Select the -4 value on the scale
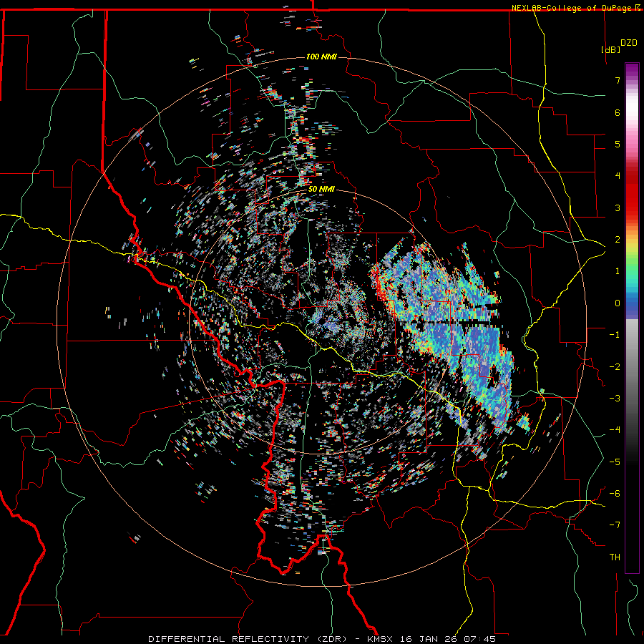Image resolution: width=644 pixels, height=644 pixels. pyautogui.click(x=615, y=430)
